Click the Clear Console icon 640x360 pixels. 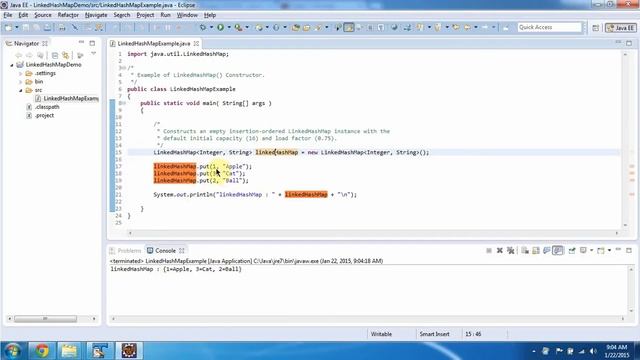(x=525, y=251)
